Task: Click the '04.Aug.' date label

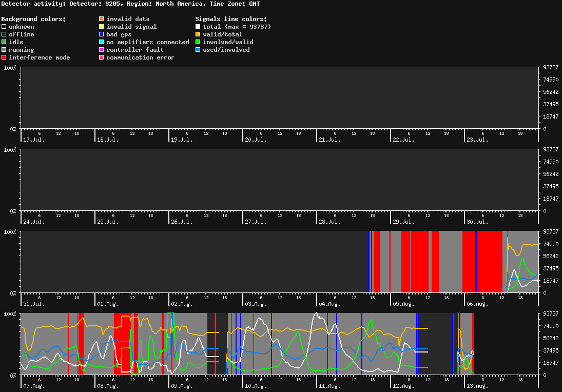Action: point(330,304)
